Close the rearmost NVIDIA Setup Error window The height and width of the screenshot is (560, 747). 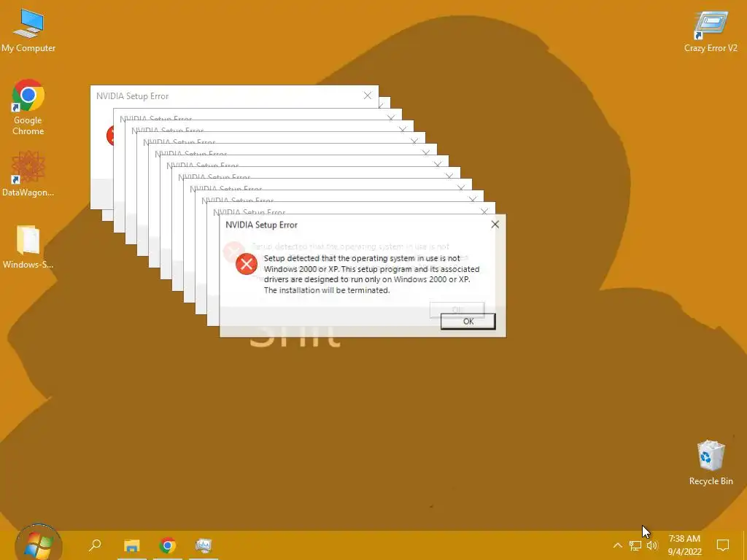(368, 96)
